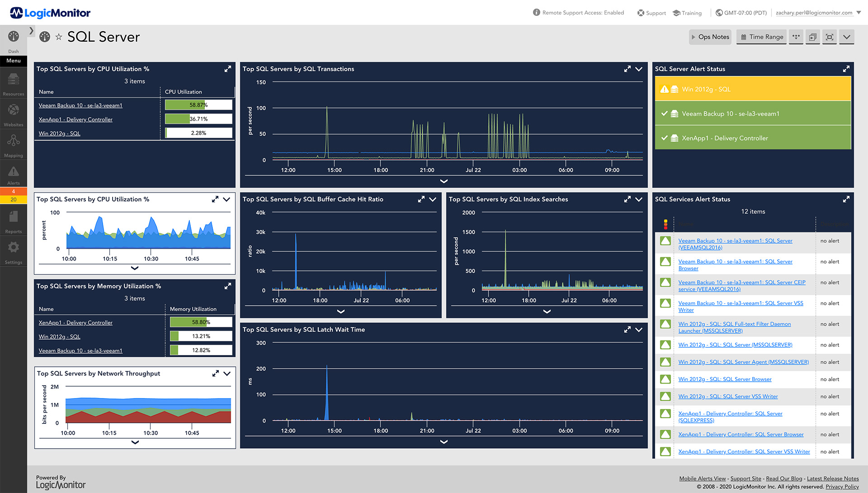
Task: Expand the SQL Latch Wait Time widget
Action: pyautogui.click(x=627, y=329)
